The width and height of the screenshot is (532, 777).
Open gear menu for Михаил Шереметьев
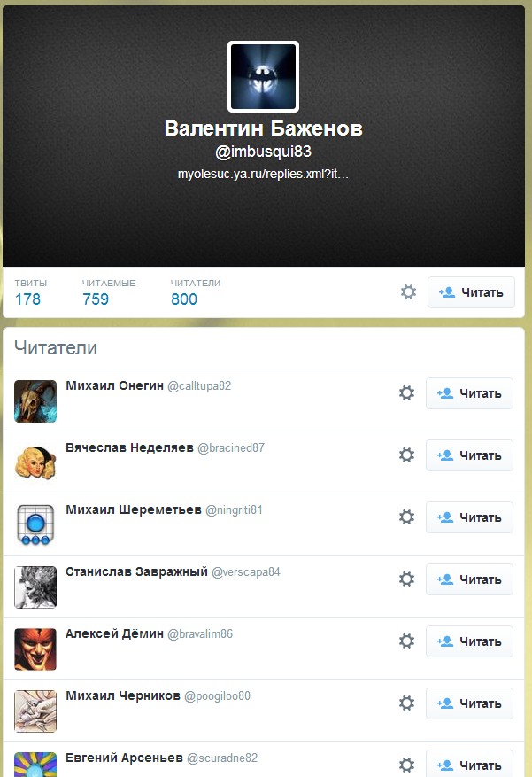[x=407, y=517]
